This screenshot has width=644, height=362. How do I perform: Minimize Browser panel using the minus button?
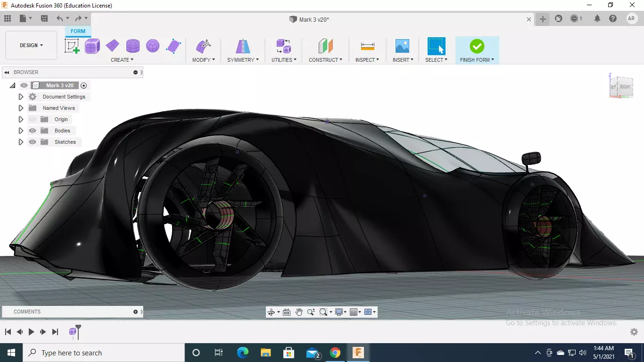click(136, 72)
